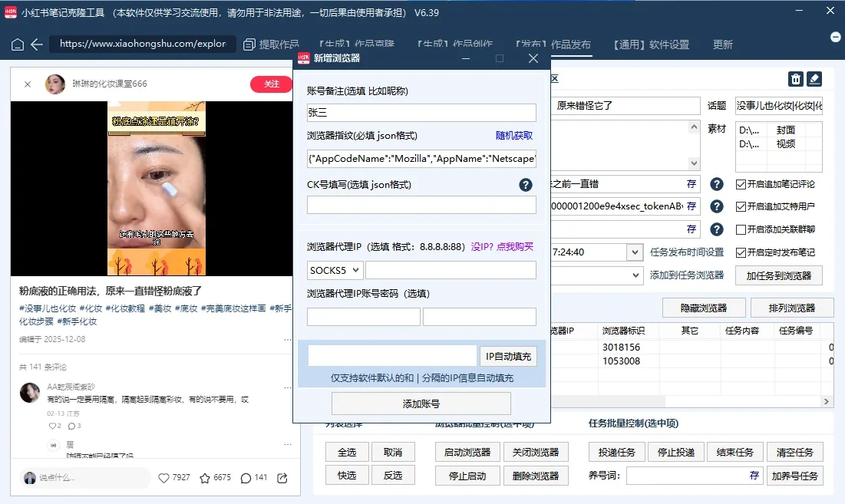Image resolution: width=845 pixels, height=504 pixels.
Task: Click the 隐藏浏览器 button
Action: point(704,308)
